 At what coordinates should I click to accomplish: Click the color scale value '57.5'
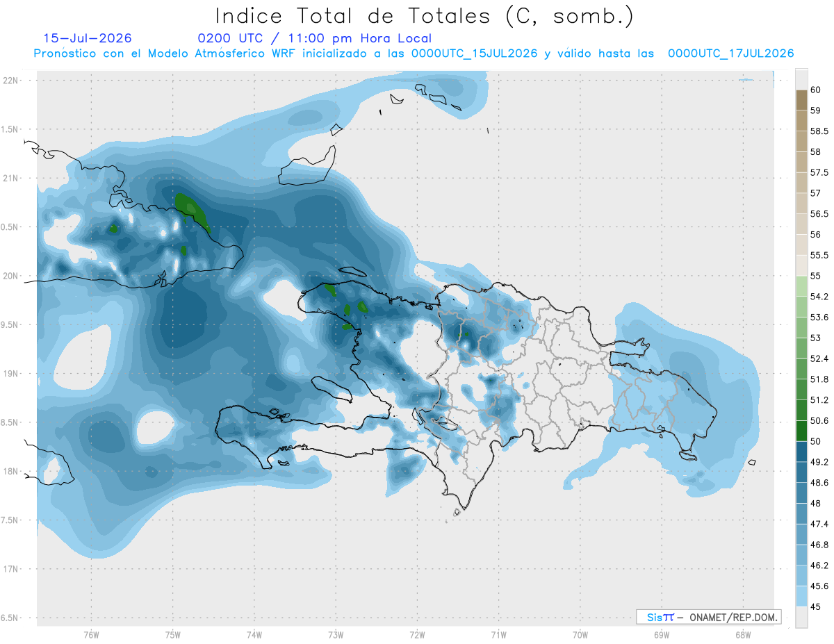[819, 172]
